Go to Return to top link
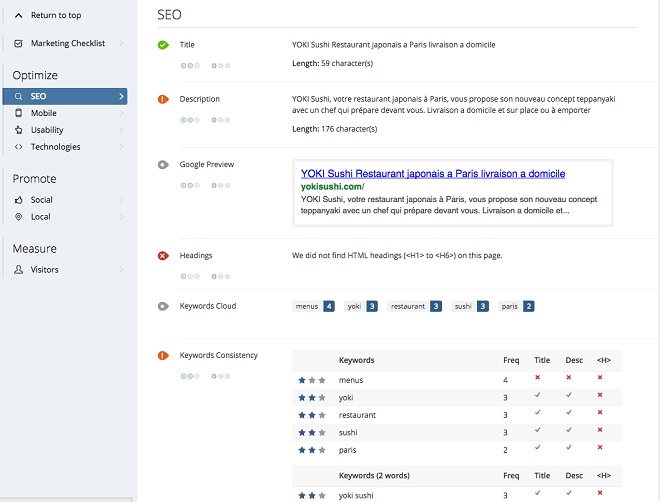 [56, 16]
